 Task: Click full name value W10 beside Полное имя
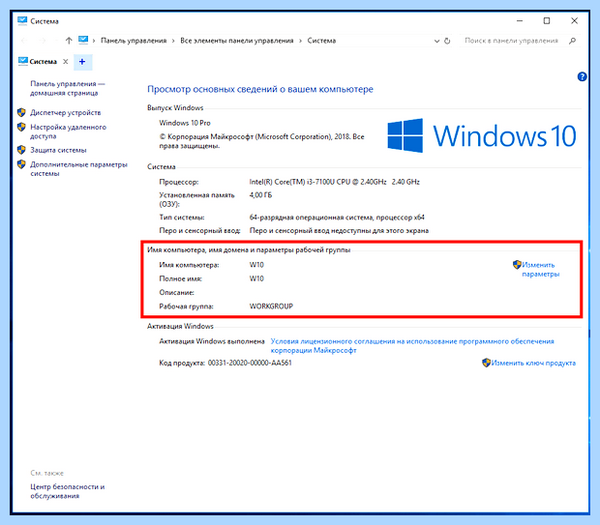point(256,279)
